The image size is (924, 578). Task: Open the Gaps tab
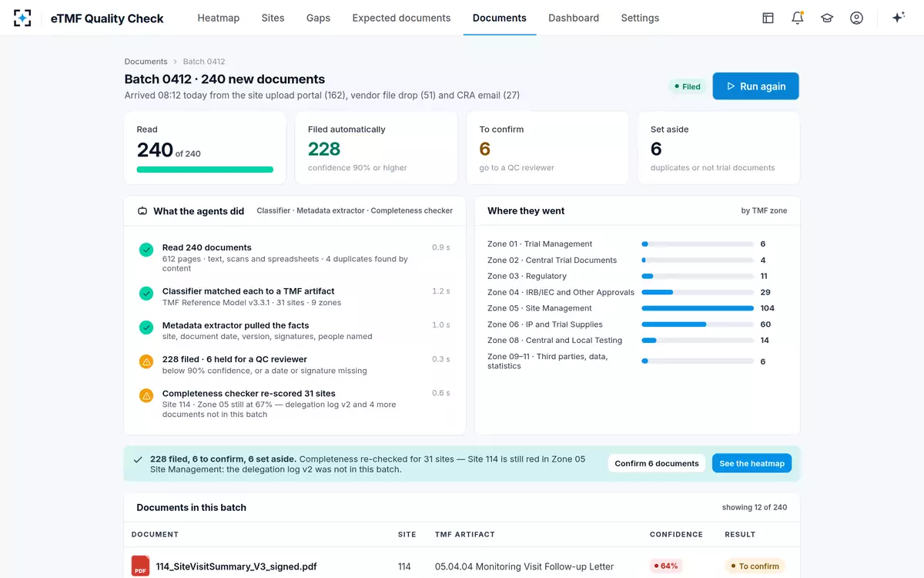(318, 18)
